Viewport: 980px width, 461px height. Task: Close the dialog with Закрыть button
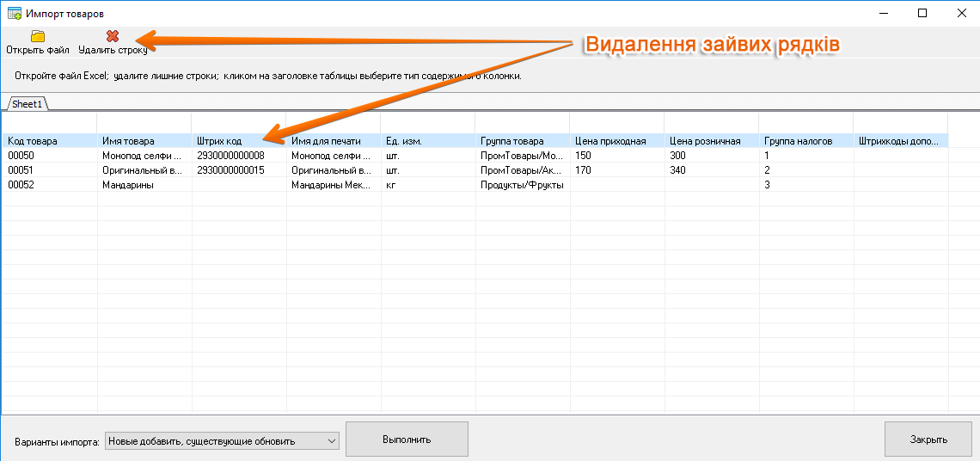pyautogui.click(x=928, y=439)
